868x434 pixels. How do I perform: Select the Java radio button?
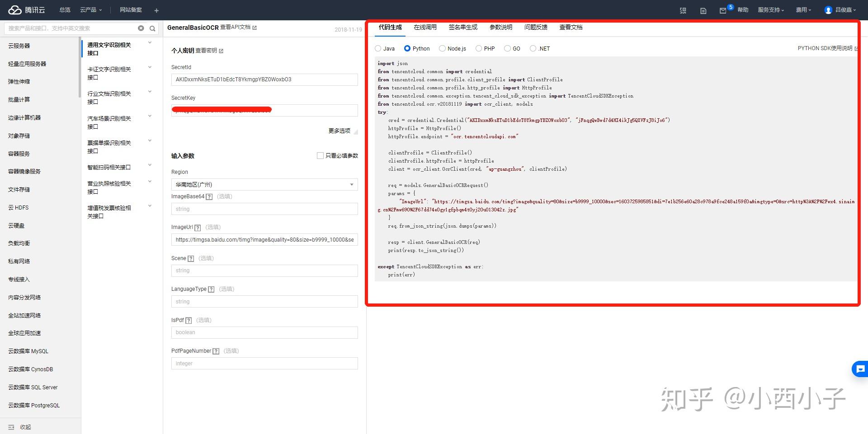378,48
